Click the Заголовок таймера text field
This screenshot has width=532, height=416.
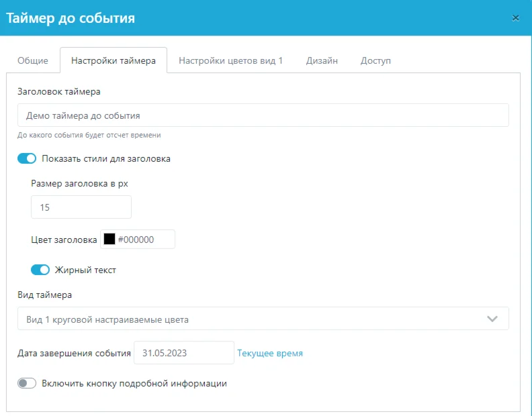pyautogui.click(x=263, y=115)
